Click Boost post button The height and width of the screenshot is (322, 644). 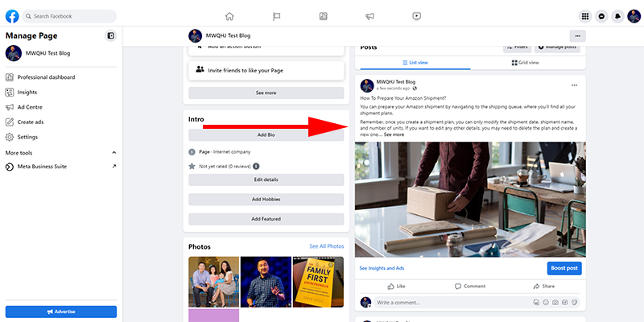(x=564, y=268)
